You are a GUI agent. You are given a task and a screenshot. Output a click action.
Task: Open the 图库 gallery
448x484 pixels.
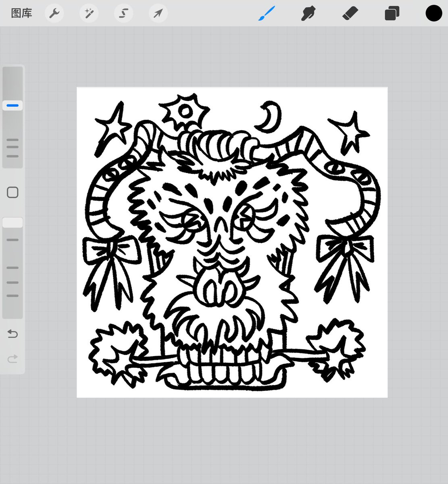coord(21,13)
